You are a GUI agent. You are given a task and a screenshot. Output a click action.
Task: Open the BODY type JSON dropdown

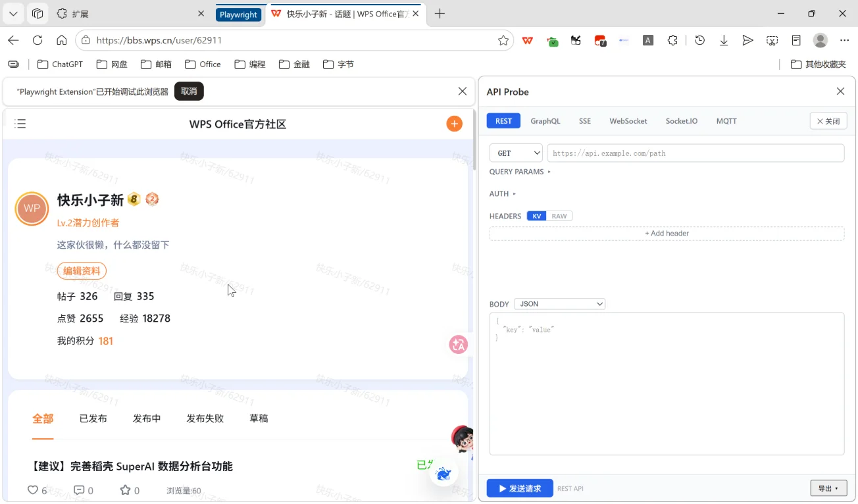559,304
